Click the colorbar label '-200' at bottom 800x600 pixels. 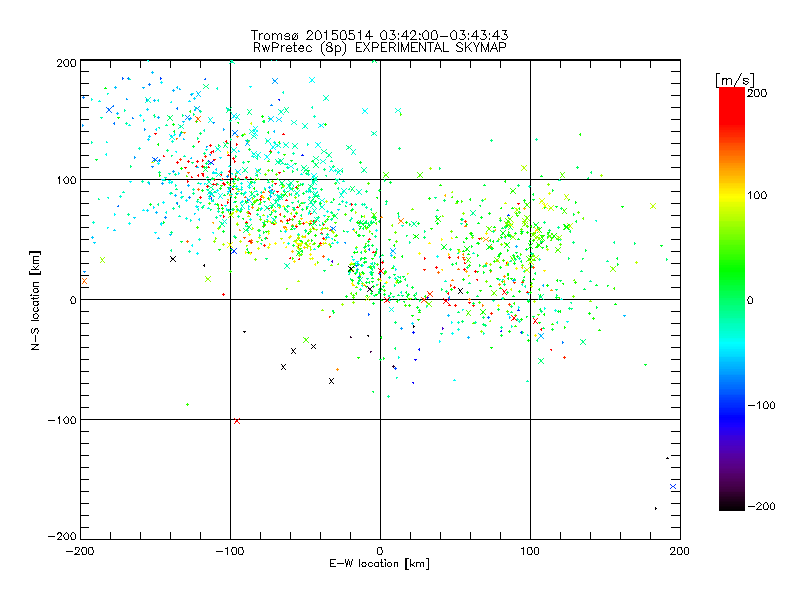[x=761, y=506]
